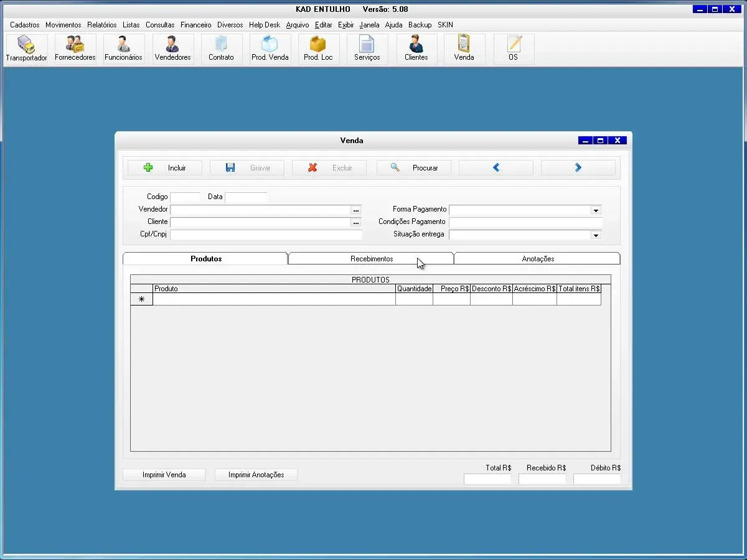This screenshot has height=560, width=747.
Task: Expand the Situação entrega dropdown
Action: [596, 235]
